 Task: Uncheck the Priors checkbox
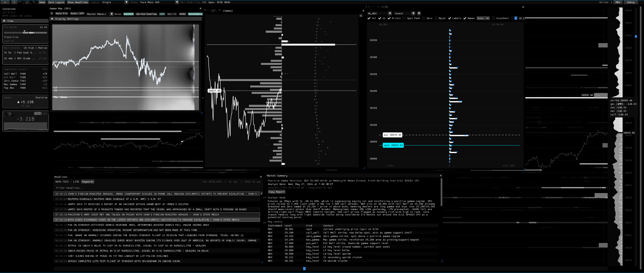pyautogui.click(x=389, y=18)
